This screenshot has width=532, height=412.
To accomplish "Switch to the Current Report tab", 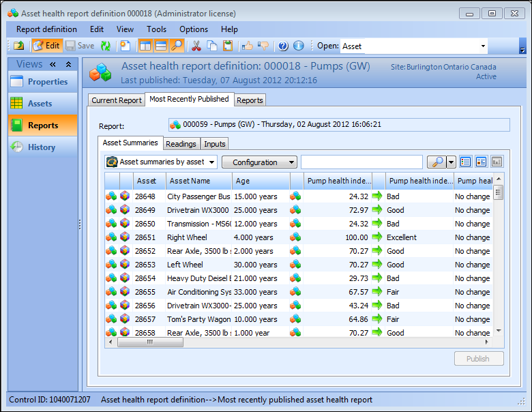I will click(x=117, y=100).
